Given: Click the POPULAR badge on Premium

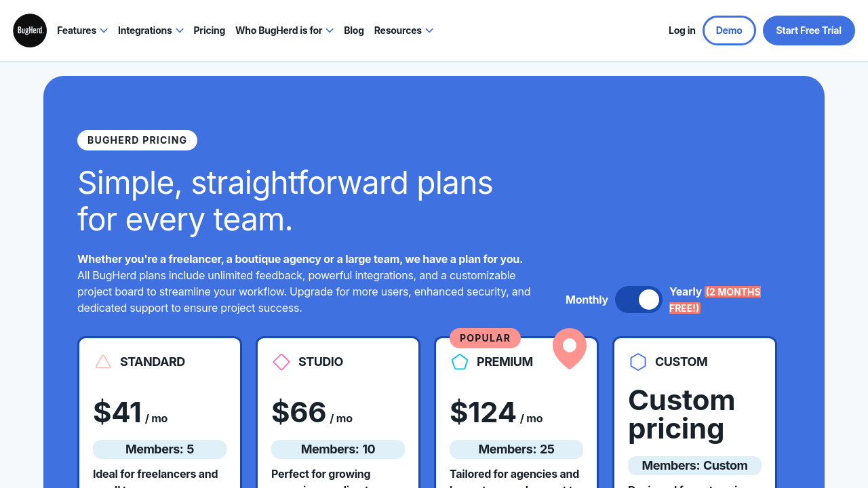Looking at the screenshot, I should coord(485,338).
